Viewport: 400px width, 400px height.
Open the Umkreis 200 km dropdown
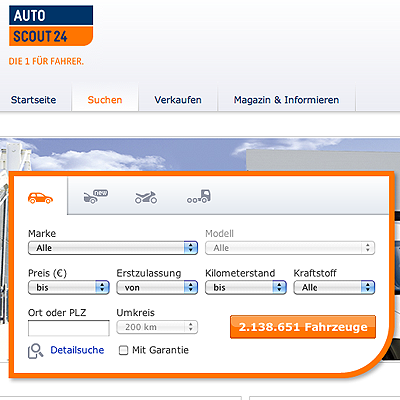click(x=157, y=327)
